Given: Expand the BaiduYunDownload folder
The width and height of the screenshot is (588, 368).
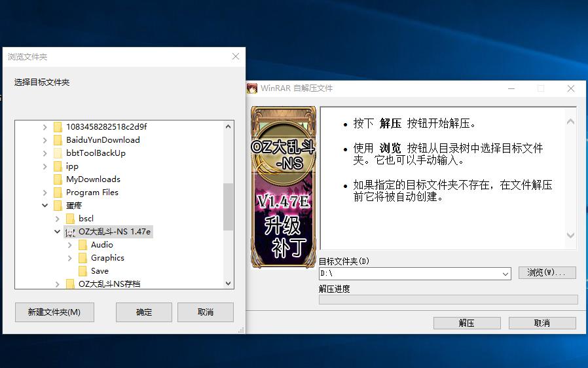Looking at the screenshot, I should point(45,140).
